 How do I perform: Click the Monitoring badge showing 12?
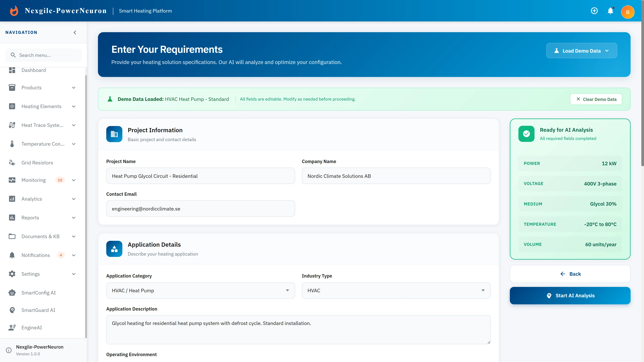tap(60, 180)
